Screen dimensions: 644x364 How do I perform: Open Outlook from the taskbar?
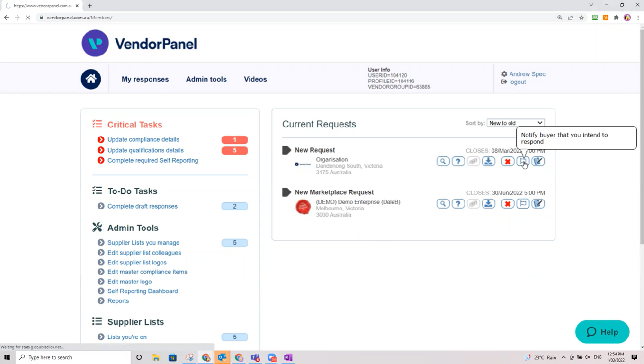tap(222, 357)
